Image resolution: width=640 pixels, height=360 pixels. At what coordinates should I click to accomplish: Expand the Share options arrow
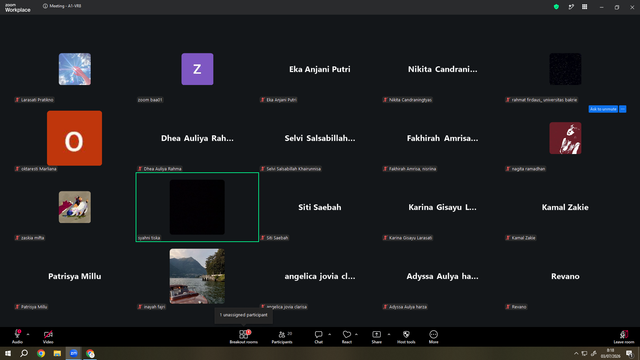tap(389, 334)
